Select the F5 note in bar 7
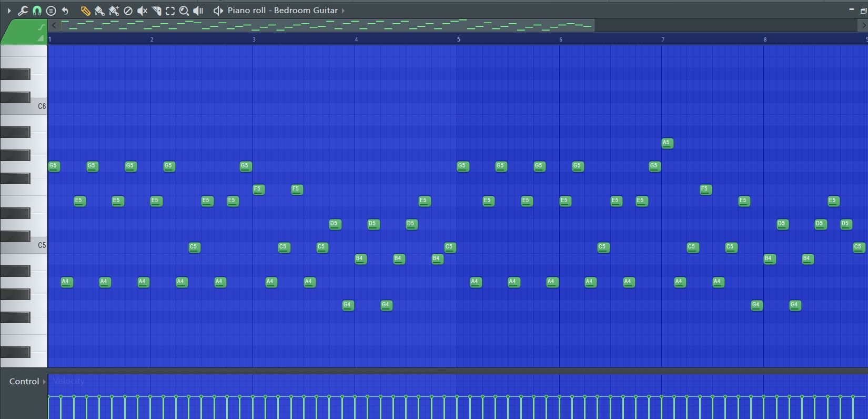Image resolution: width=868 pixels, height=419 pixels. pos(705,189)
